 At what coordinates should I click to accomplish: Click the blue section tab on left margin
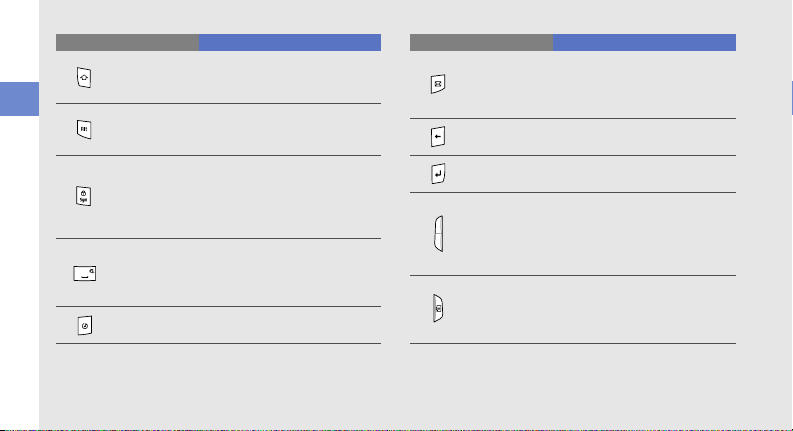(19, 99)
